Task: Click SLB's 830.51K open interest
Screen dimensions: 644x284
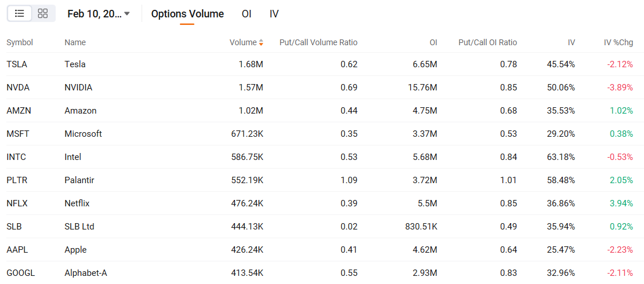Action: 421,227
